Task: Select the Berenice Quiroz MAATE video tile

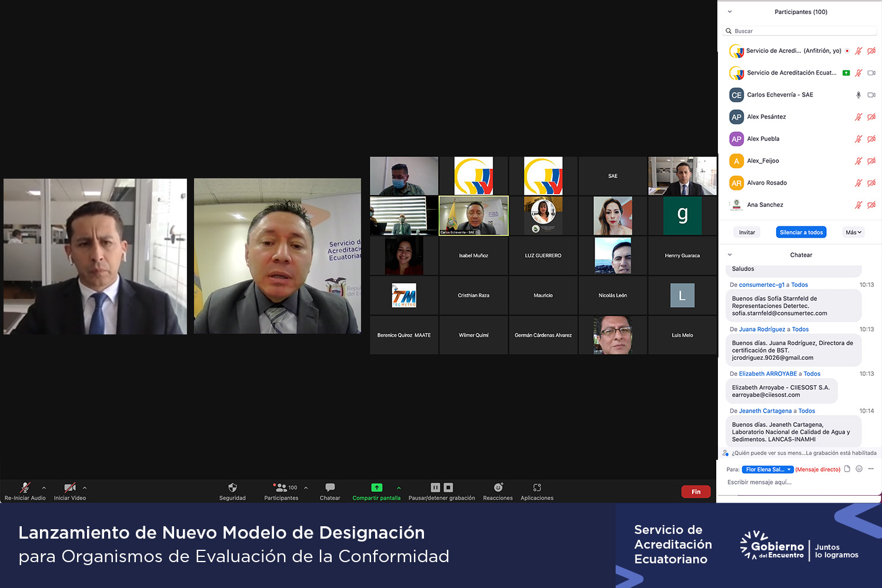Action: 404,335
